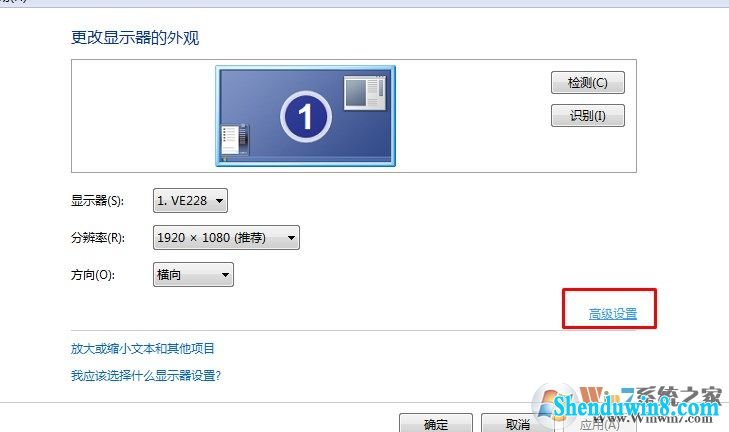Confirm with the 确定 button
The height and width of the screenshot is (432, 729).
(436, 423)
